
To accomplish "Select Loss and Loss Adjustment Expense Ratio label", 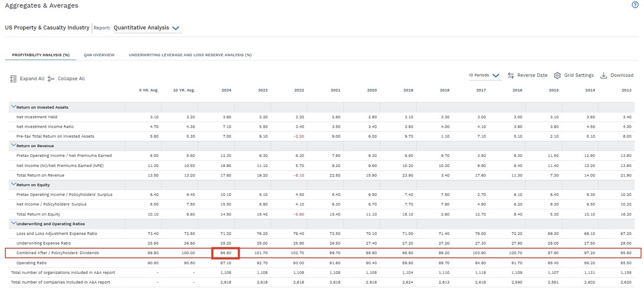I will click(57, 233).
